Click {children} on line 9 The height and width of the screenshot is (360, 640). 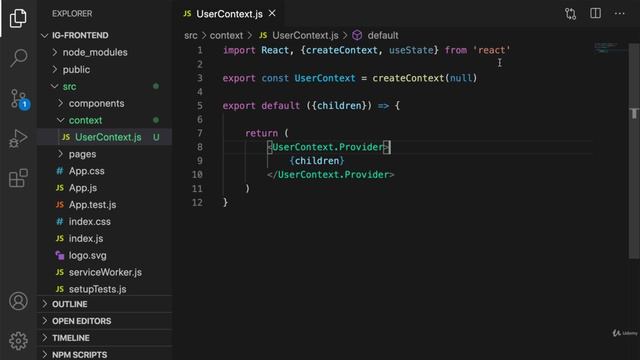317,161
